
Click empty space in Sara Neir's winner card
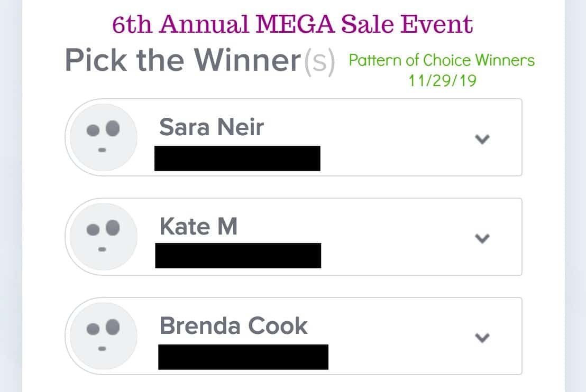pyautogui.click(x=392, y=137)
